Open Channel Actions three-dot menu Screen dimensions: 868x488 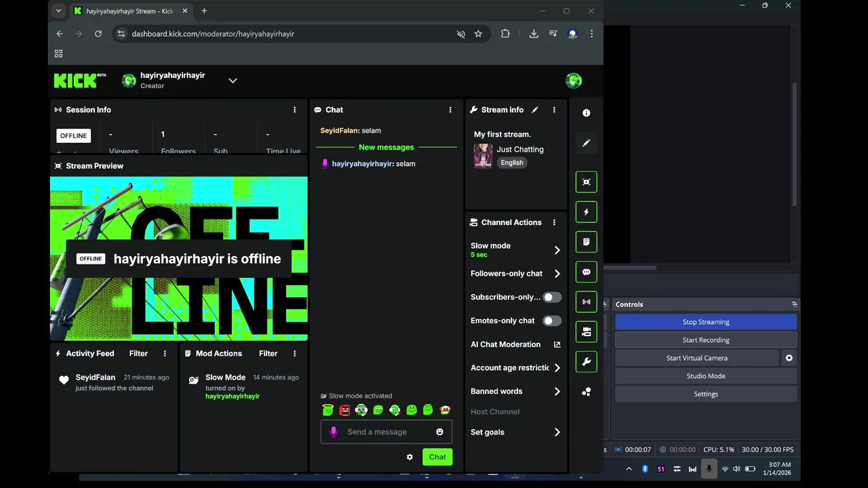pos(554,222)
